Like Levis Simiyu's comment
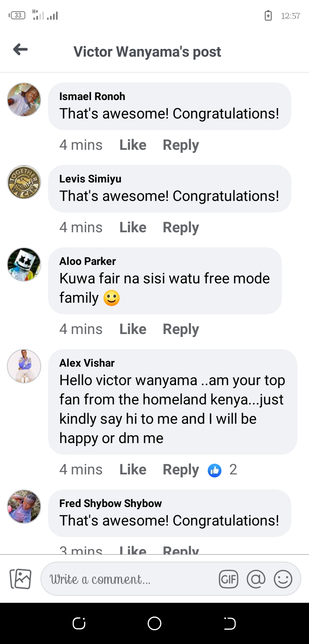The width and height of the screenshot is (309, 644). [x=133, y=228]
